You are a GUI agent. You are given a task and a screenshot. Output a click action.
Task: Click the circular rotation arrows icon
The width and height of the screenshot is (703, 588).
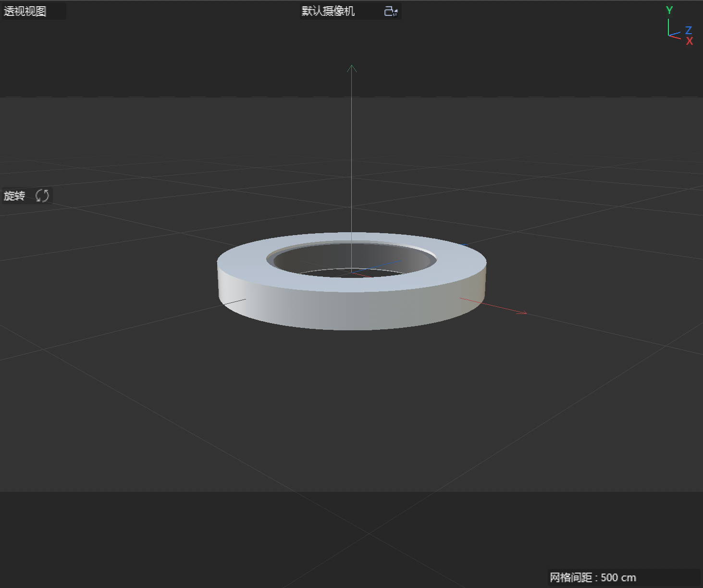pyautogui.click(x=42, y=195)
